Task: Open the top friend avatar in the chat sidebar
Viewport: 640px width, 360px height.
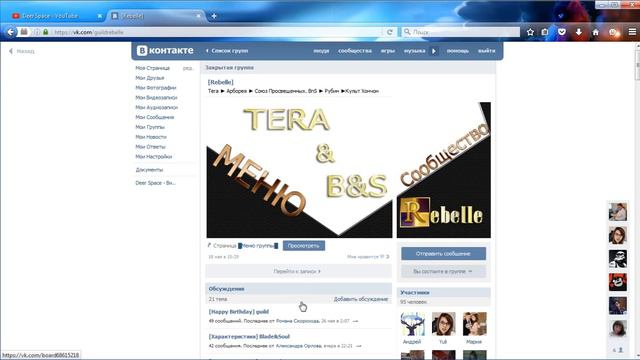Action: (618, 212)
